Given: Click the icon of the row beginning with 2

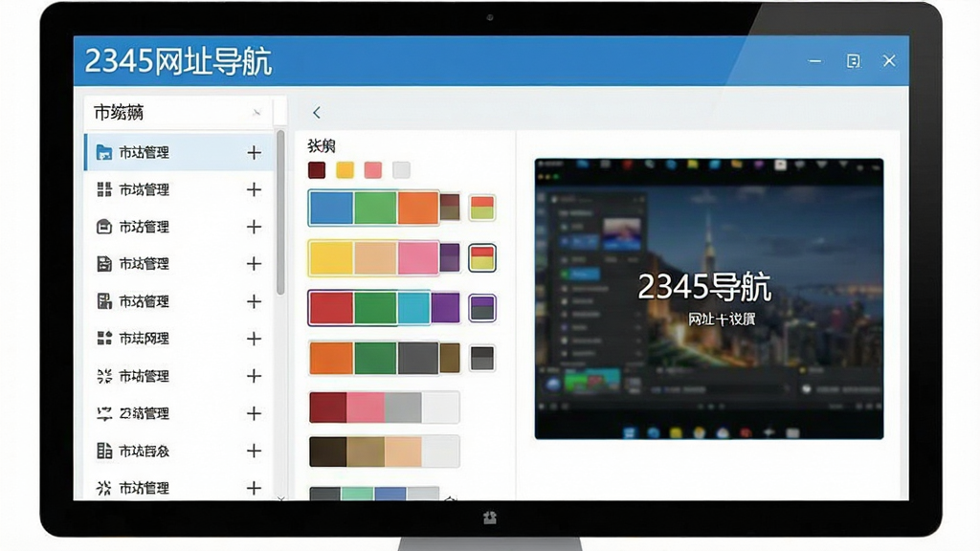Looking at the screenshot, I should tap(103, 413).
